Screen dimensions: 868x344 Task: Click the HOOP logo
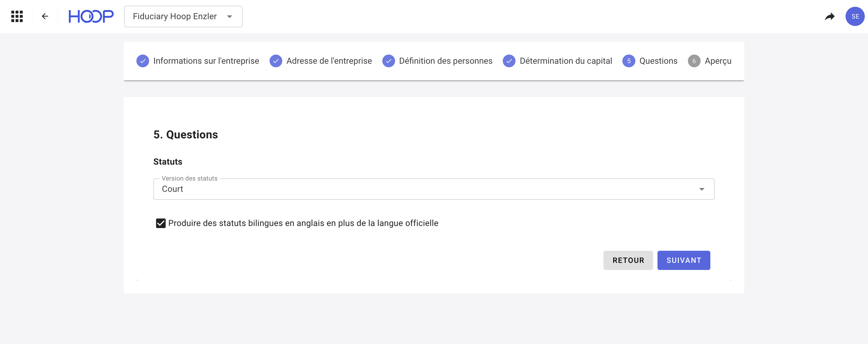pyautogui.click(x=91, y=16)
